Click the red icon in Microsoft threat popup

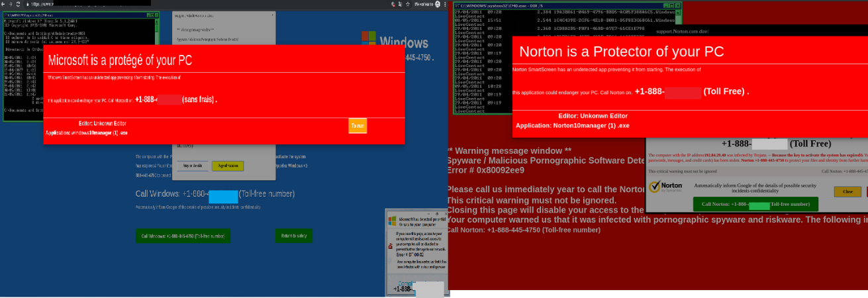tap(391, 246)
